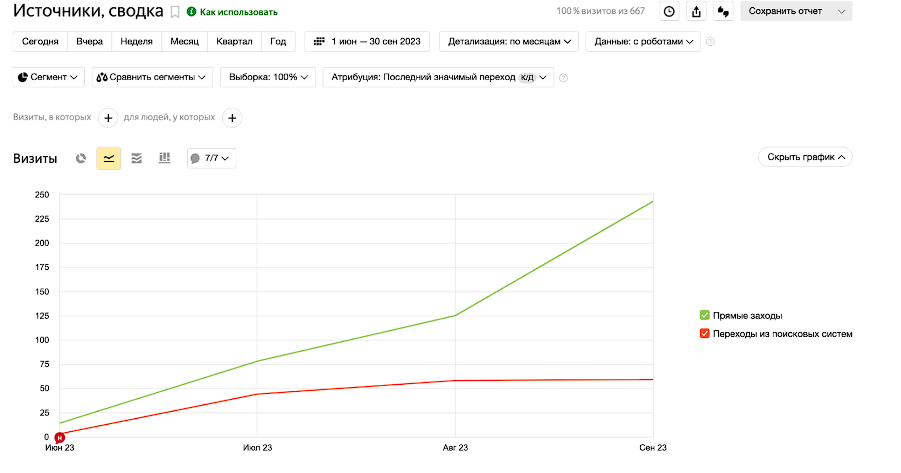Viewport: 901px width, 473px height.
Task: Click the Сохранить отчет button
Action: (x=786, y=12)
